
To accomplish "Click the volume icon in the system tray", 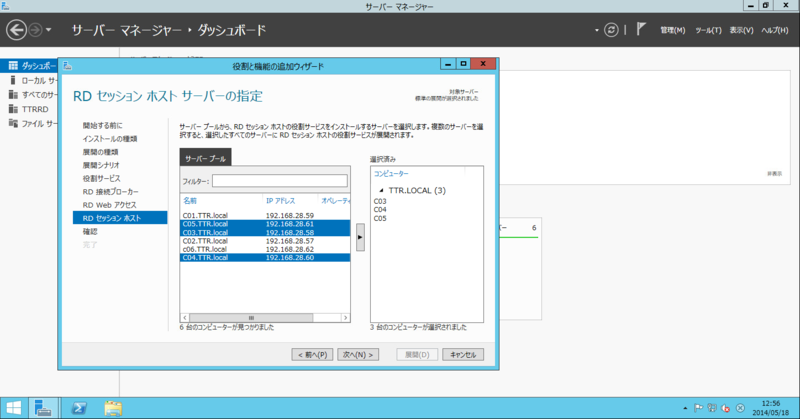I will point(726,408).
